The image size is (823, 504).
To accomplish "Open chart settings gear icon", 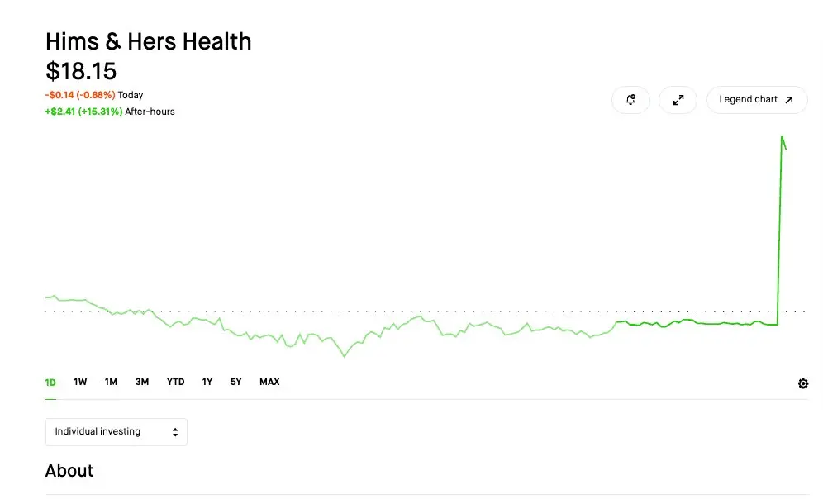I will point(803,383).
